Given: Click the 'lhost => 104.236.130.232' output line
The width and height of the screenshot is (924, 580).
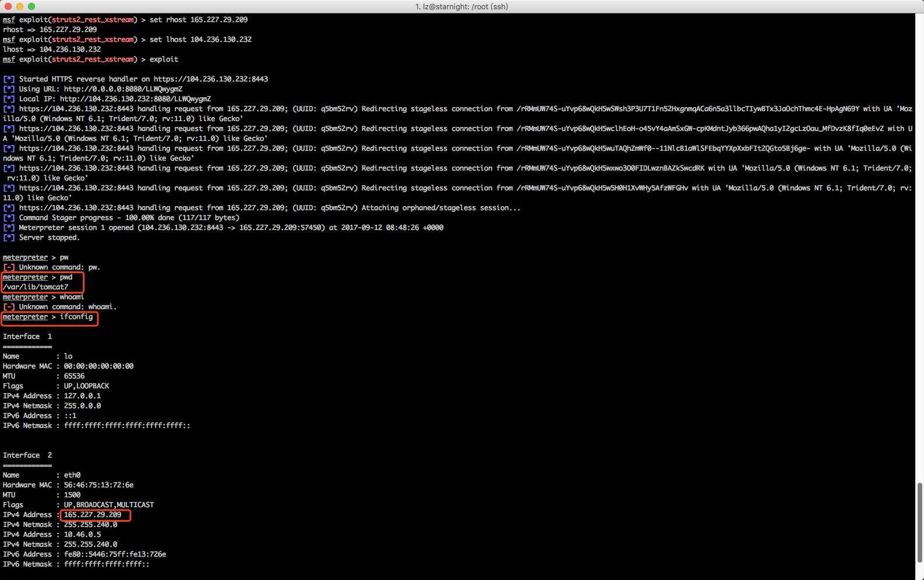Looking at the screenshot, I should pos(52,49).
